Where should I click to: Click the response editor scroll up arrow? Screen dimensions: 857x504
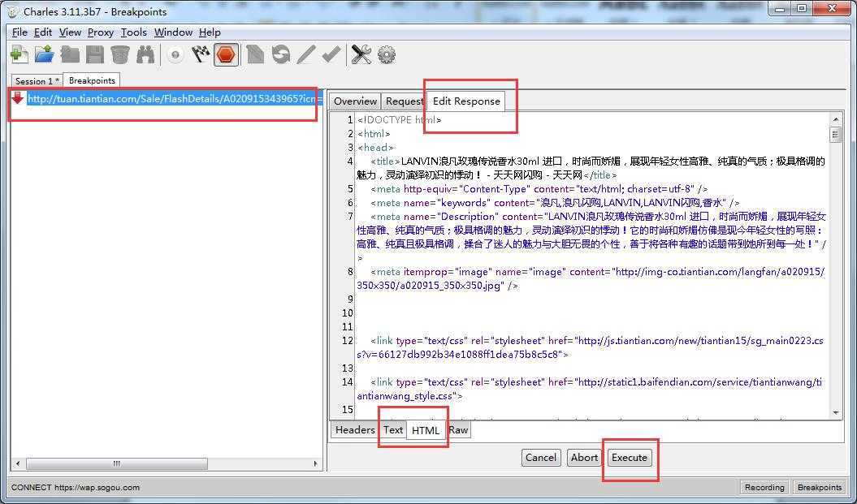coord(836,118)
